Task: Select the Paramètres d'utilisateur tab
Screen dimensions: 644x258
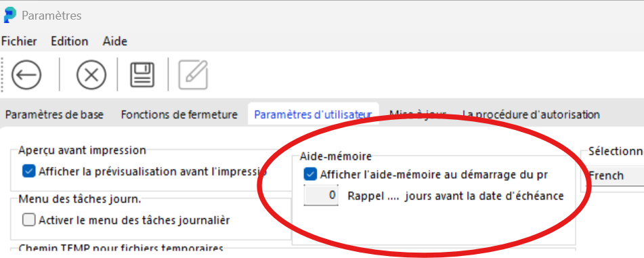Action: tap(313, 114)
